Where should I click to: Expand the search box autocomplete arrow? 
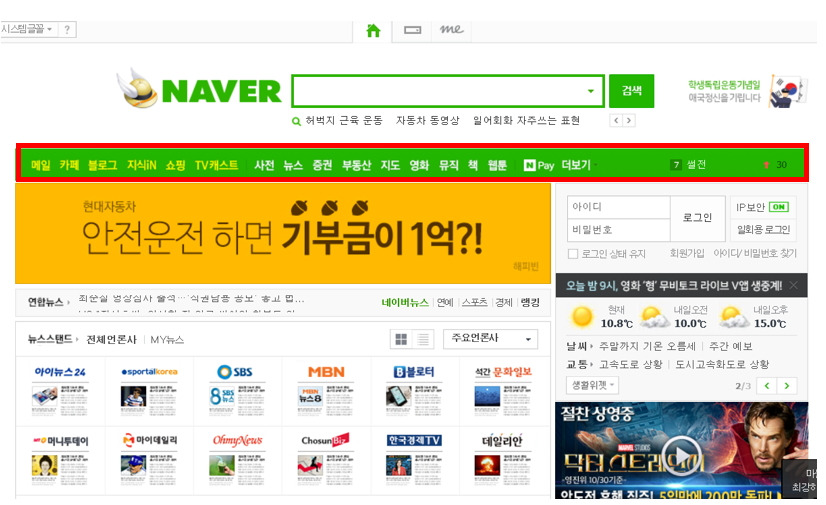pos(591,91)
